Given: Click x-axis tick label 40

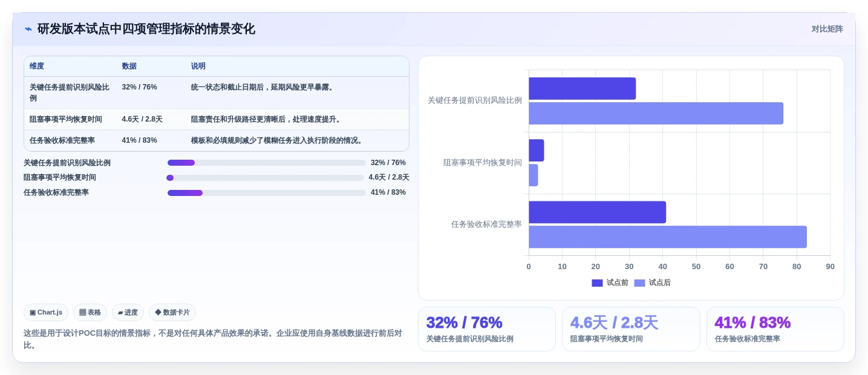Looking at the screenshot, I should coord(662,267).
